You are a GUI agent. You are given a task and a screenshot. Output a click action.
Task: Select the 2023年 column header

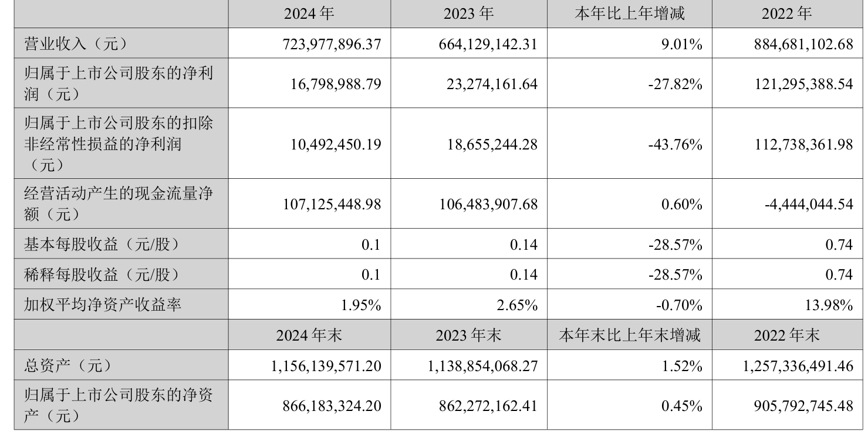468,13
